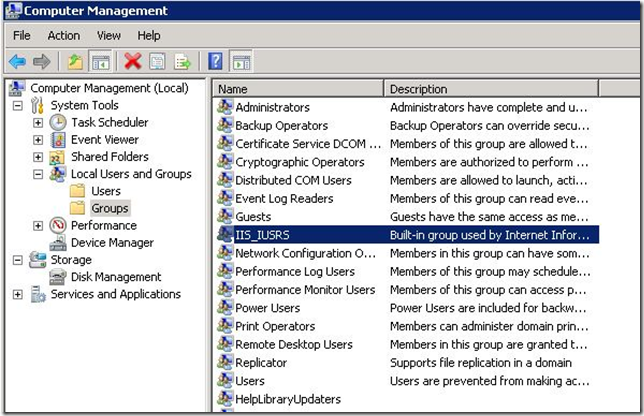The width and height of the screenshot is (644, 416).
Task: Click the blue Help question mark icon
Action: (215, 61)
